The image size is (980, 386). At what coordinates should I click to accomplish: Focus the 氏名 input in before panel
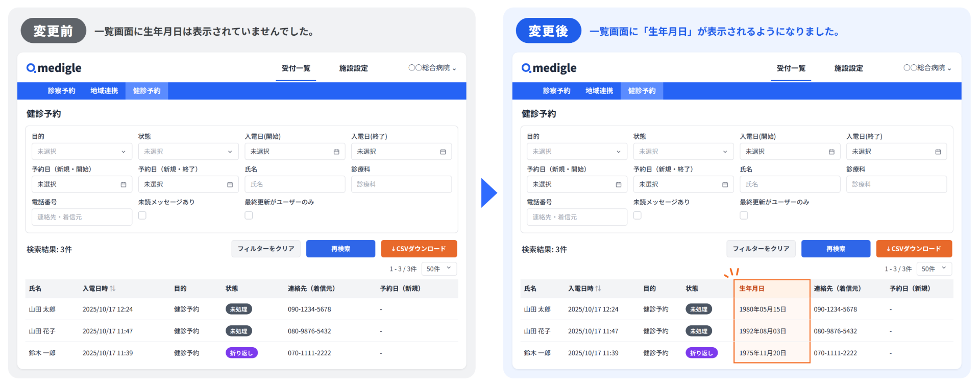(295, 184)
